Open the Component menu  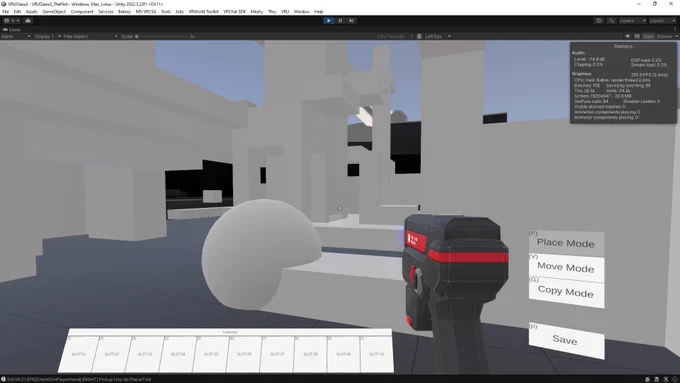click(82, 12)
